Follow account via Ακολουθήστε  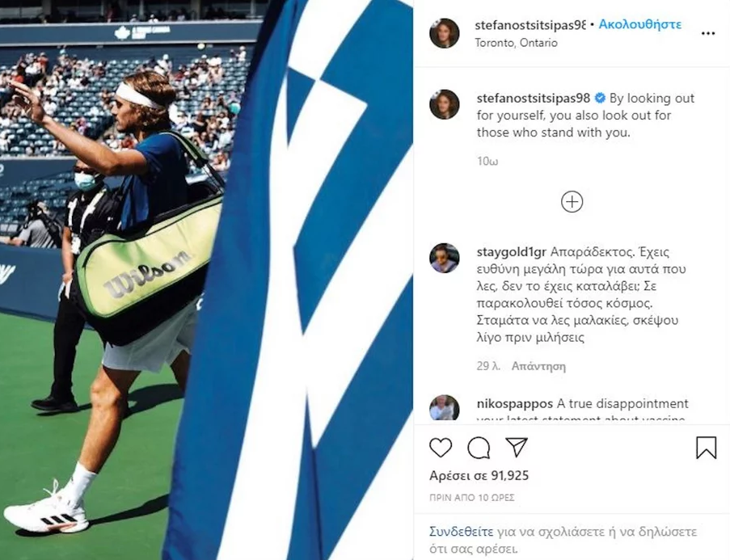pos(639,24)
